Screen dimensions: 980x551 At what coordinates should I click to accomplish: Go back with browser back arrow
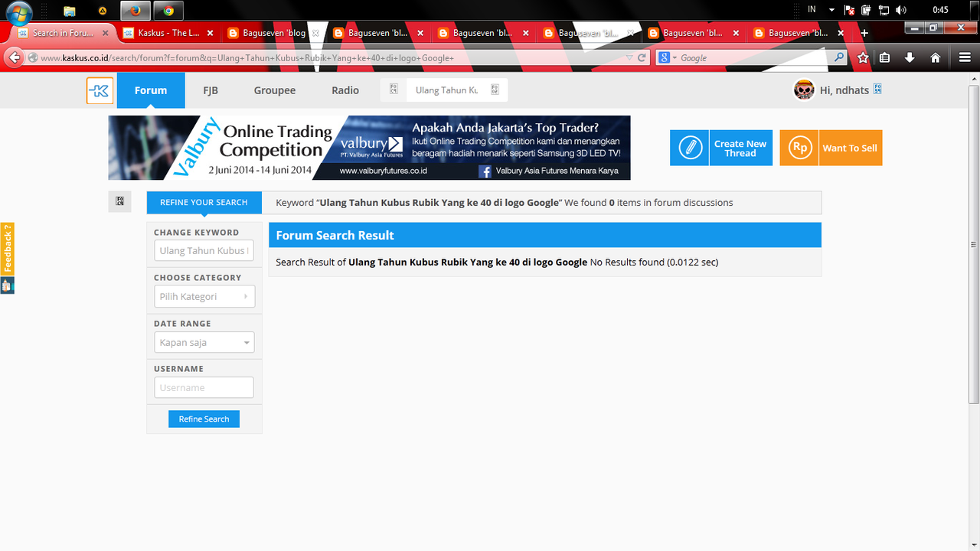tap(14, 57)
